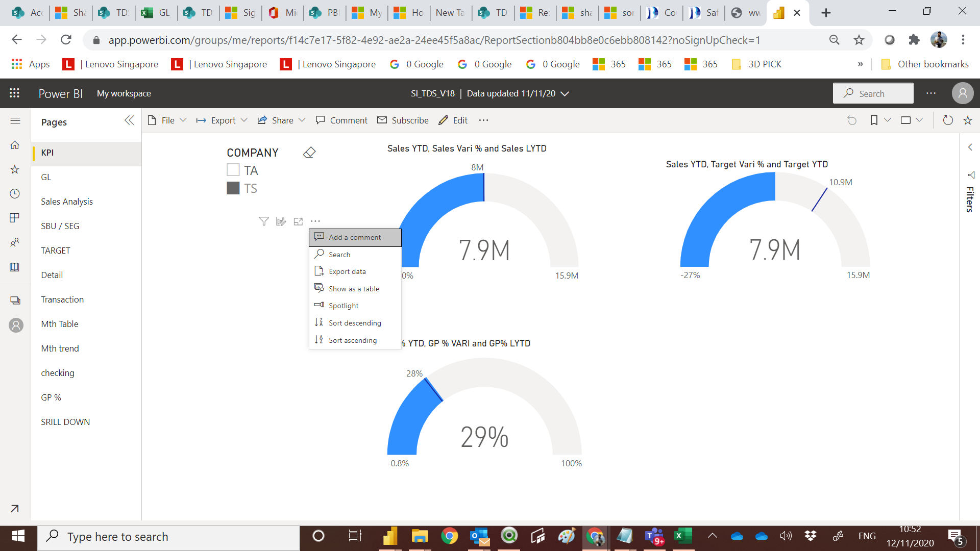This screenshot has width=980, height=551.
Task: Check the TA company checkbox
Action: coord(233,170)
